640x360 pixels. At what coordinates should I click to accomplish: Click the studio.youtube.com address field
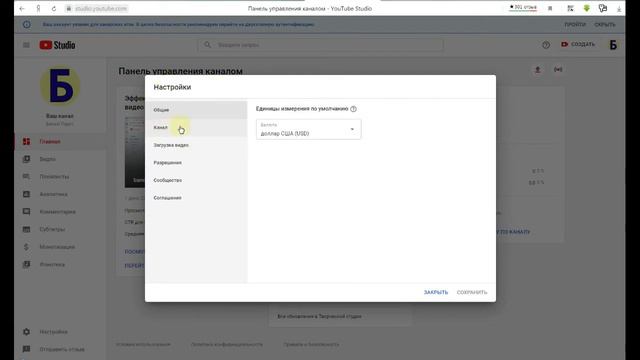[101, 9]
